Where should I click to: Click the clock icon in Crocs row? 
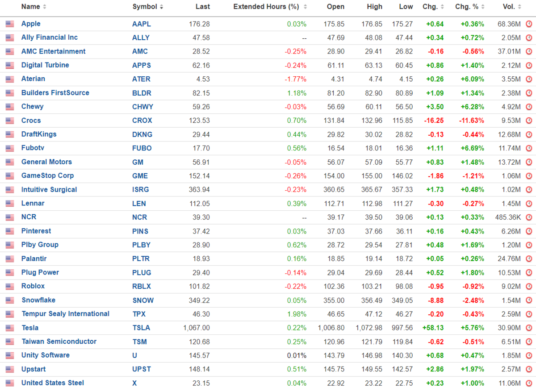click(529, 121)
